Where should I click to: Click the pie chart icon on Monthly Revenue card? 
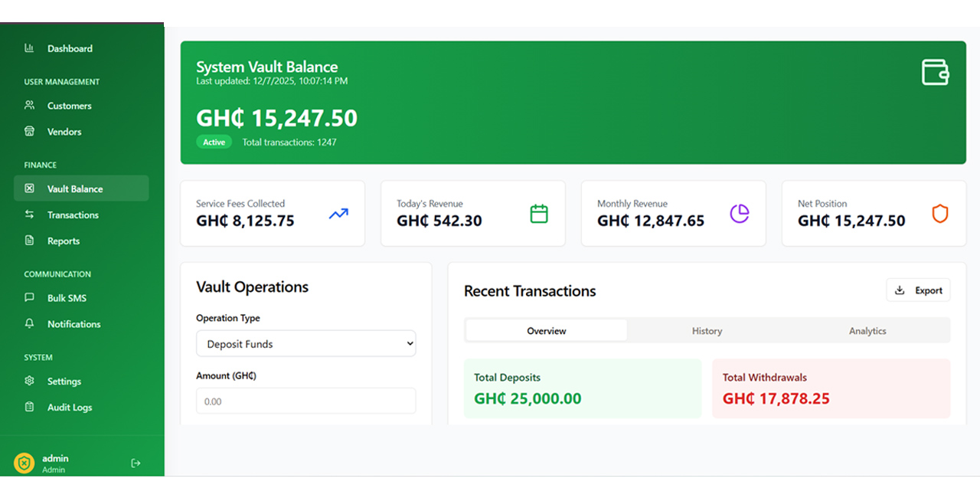pos(740,213)
